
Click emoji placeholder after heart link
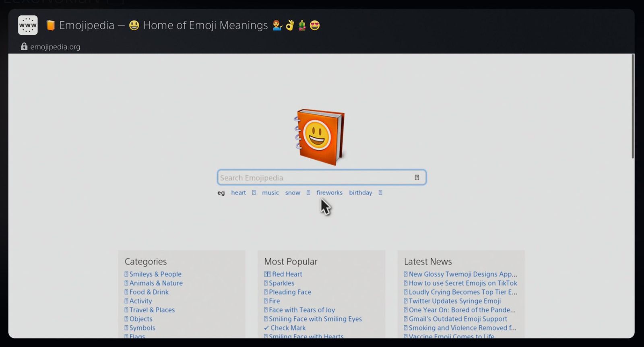254,193
